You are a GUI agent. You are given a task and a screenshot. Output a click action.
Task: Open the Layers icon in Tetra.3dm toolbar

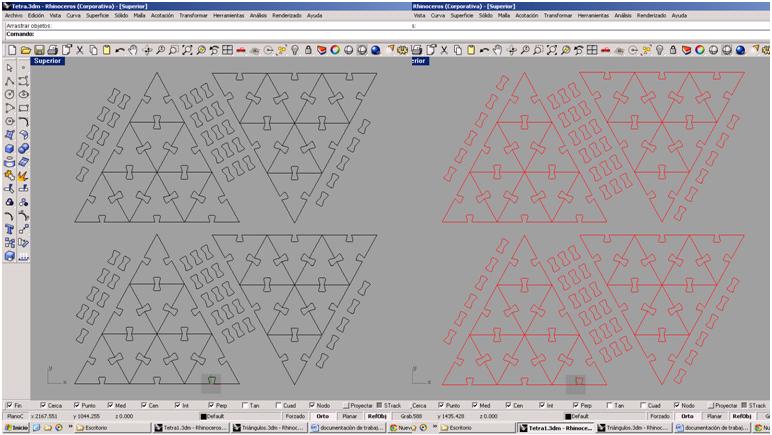322,50
